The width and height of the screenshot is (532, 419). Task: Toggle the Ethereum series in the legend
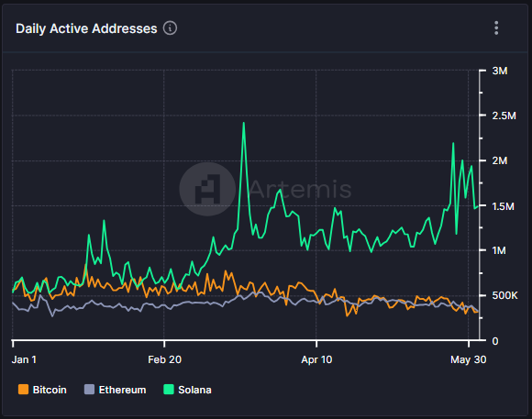pyautogui.click(x=115, y=390)
